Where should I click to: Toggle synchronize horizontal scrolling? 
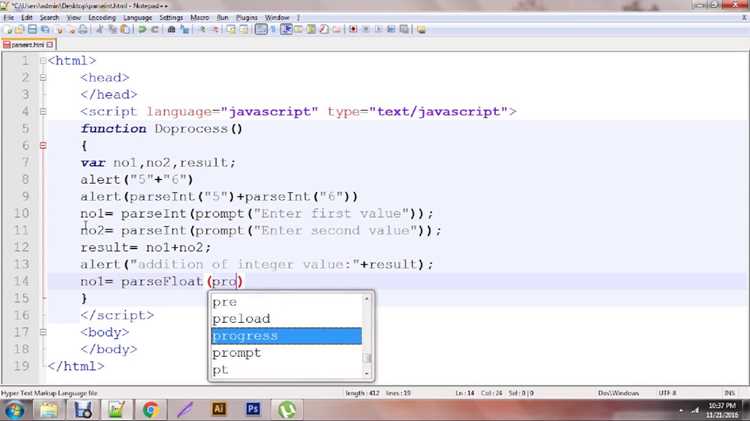tap(244, 30)
